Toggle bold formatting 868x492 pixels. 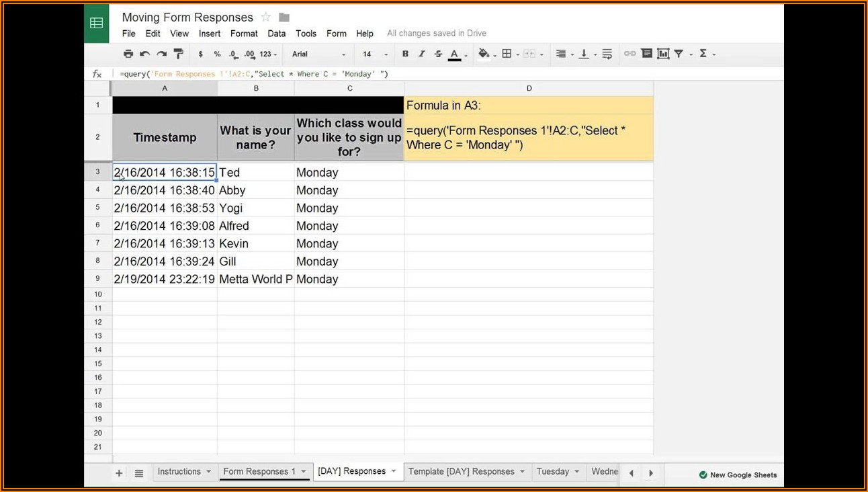[x=405, y=54]
